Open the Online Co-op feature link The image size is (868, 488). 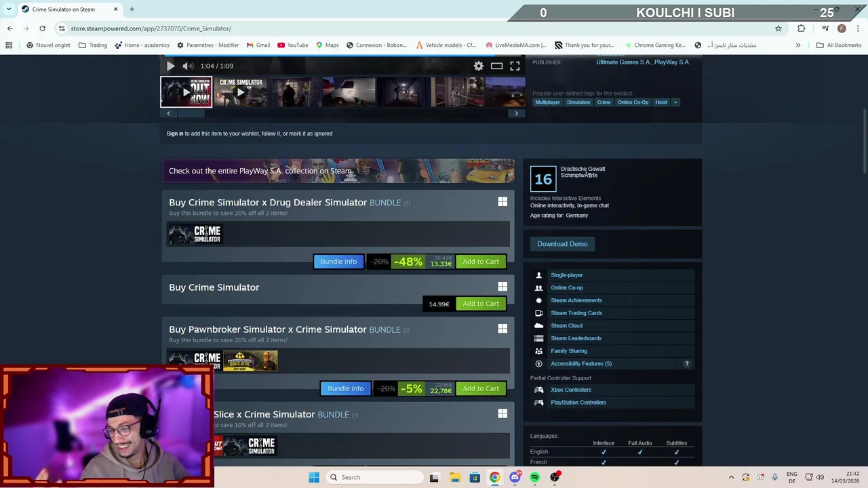point(567,288)
